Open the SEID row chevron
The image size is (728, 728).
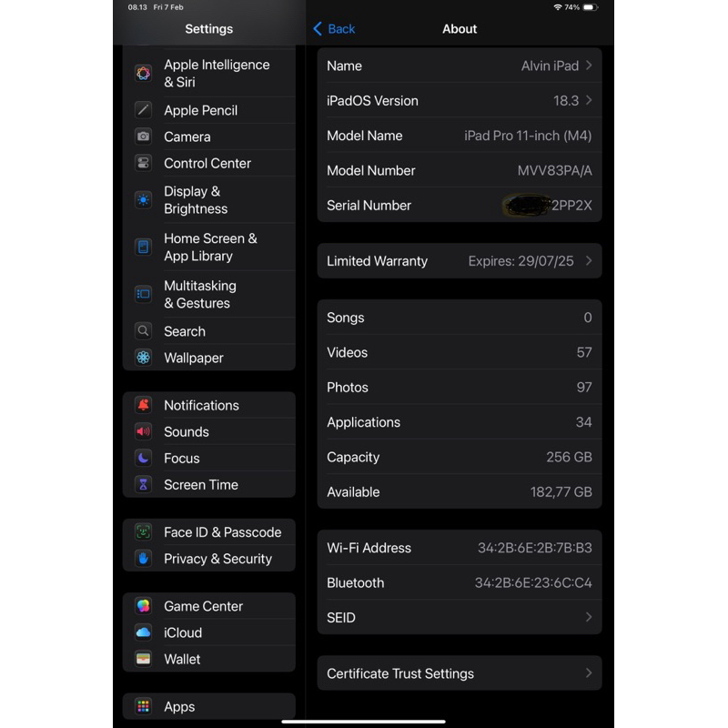coord(589,618)
